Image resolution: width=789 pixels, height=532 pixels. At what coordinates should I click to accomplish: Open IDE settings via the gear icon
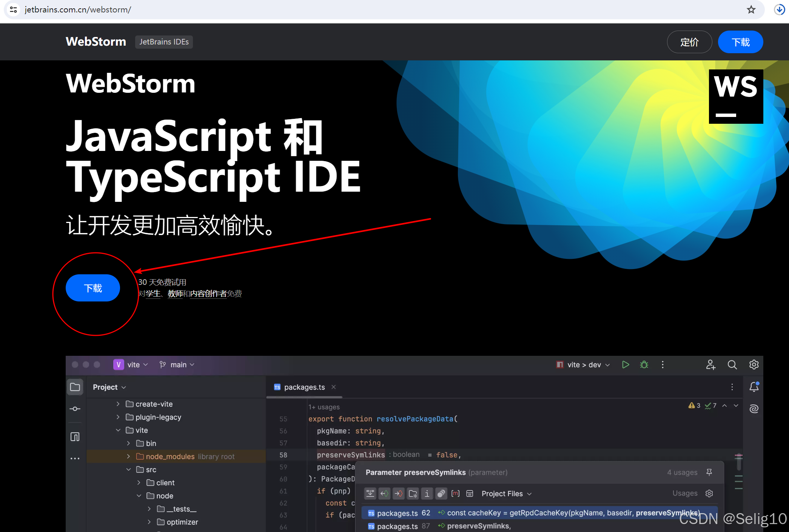point(754,364)
